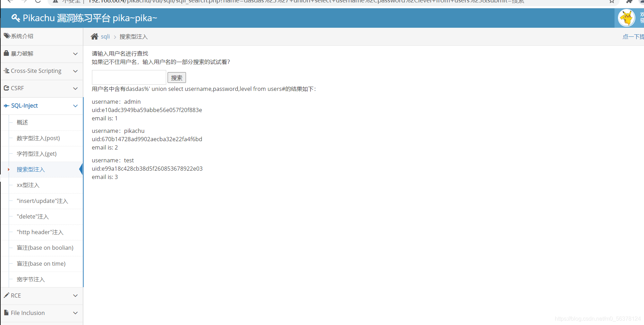Open the Cross-Site Scripting sidebar section
The image size is (644, 325).
tap(42, 71)
